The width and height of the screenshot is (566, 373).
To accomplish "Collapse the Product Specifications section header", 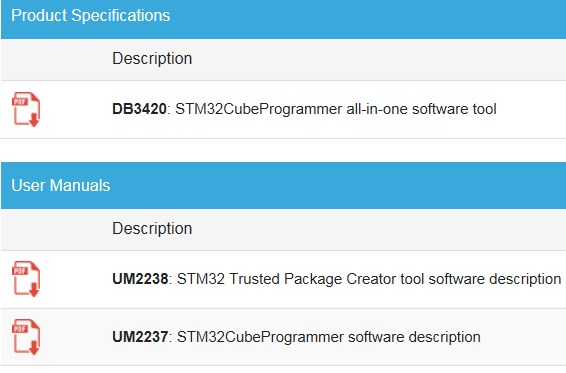I will pos(283,19).
